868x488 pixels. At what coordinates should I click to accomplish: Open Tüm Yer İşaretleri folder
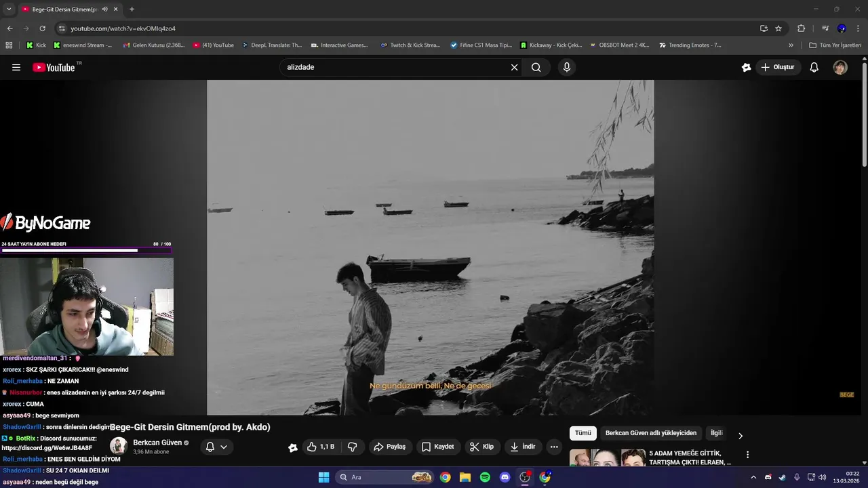pyautogui.click(x=835, y=45)
